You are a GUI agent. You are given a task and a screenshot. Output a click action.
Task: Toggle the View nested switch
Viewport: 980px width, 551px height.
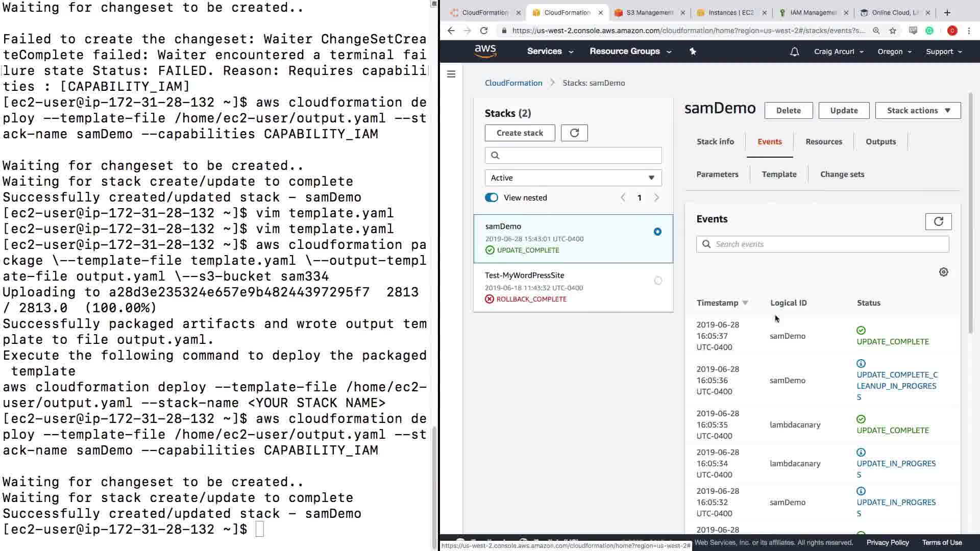pos(492,198)
